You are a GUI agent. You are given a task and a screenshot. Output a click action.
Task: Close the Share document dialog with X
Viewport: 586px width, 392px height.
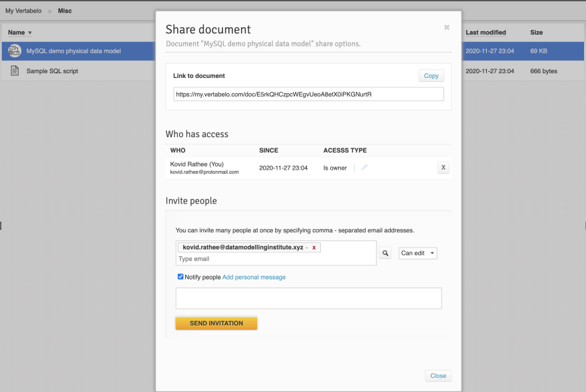click(447, 27)
